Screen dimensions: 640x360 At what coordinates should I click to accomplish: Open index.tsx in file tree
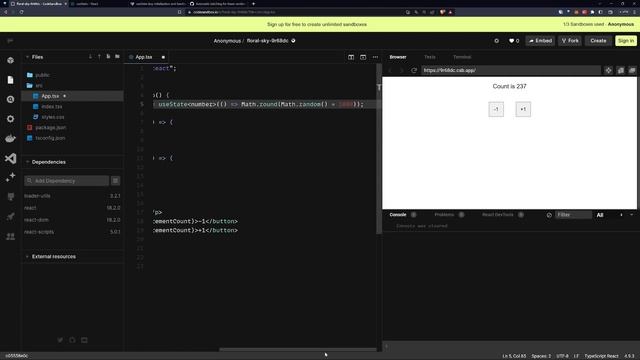[x=52, y=107]
